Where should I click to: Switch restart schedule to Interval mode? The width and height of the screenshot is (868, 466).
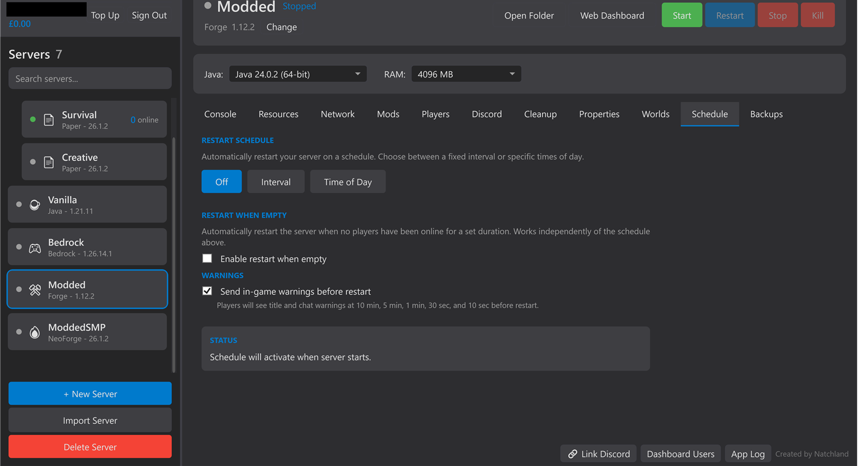click(x=275, y=181)
